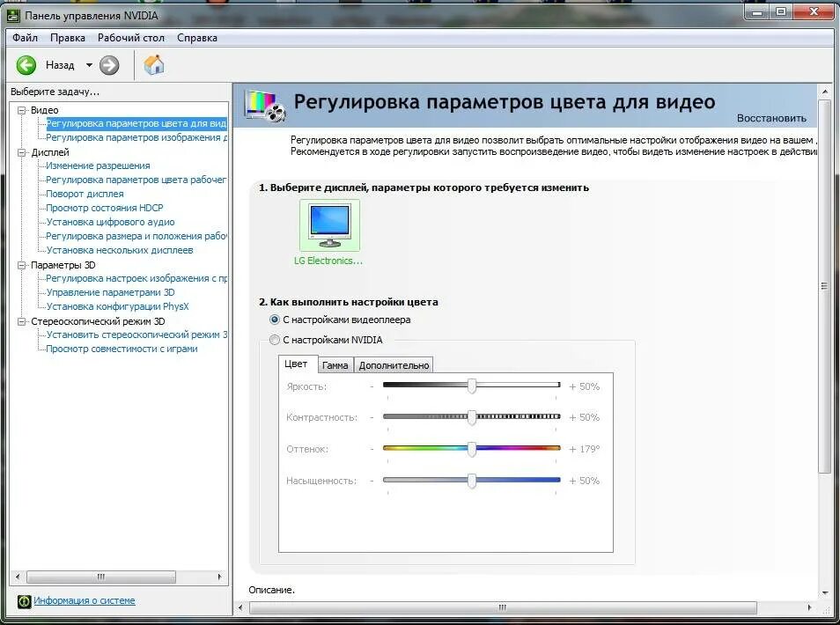Click the system information icon
Screen dimensions: 840x625
[24, 601]
